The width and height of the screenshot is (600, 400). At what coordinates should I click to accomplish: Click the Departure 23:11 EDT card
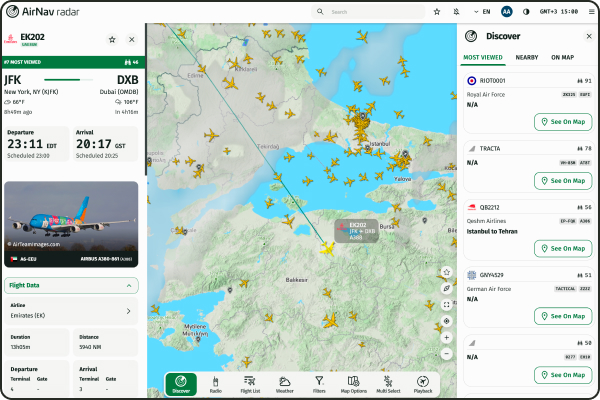point(37,144)
